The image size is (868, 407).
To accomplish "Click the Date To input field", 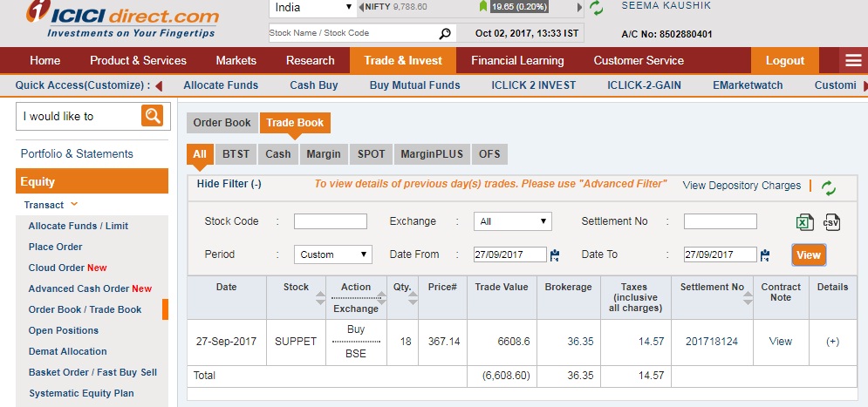I will point(721,254).
